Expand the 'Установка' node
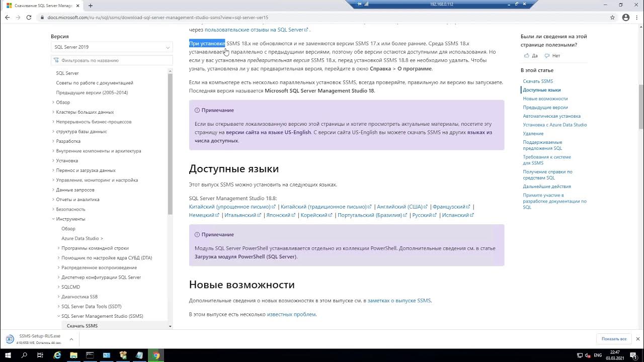 53,161
